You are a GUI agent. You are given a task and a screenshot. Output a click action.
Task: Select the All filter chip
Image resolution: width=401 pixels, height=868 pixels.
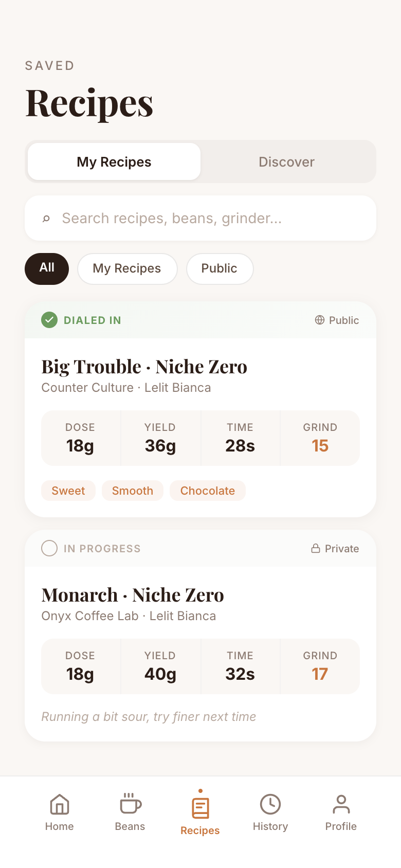click(x=46, y=268)
